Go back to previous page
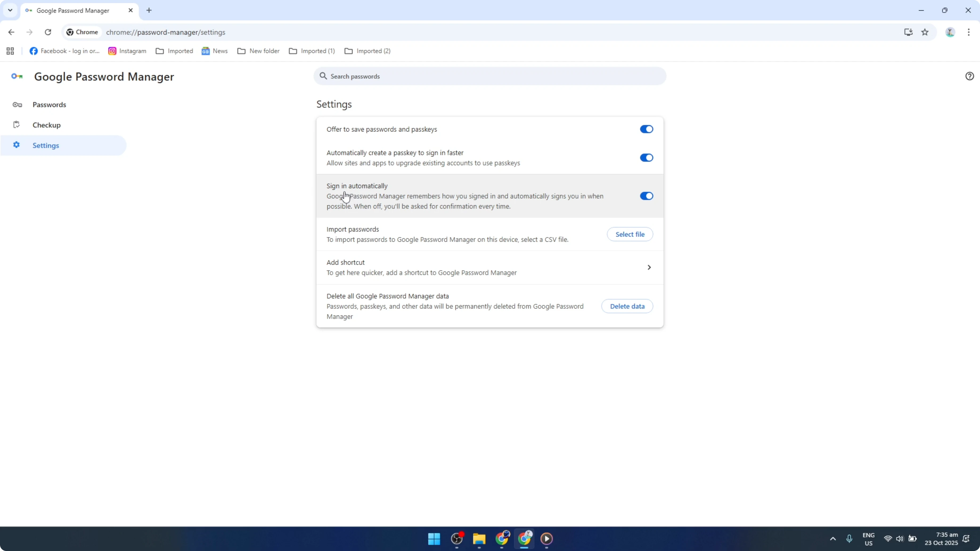 pos(11,32)
